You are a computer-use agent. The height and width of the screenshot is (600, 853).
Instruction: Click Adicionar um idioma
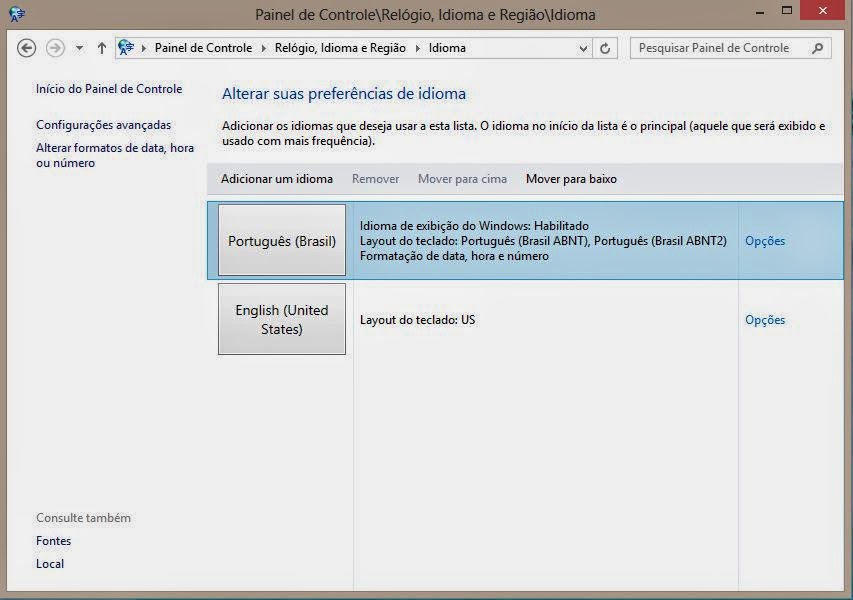click(x=277, y=179)
